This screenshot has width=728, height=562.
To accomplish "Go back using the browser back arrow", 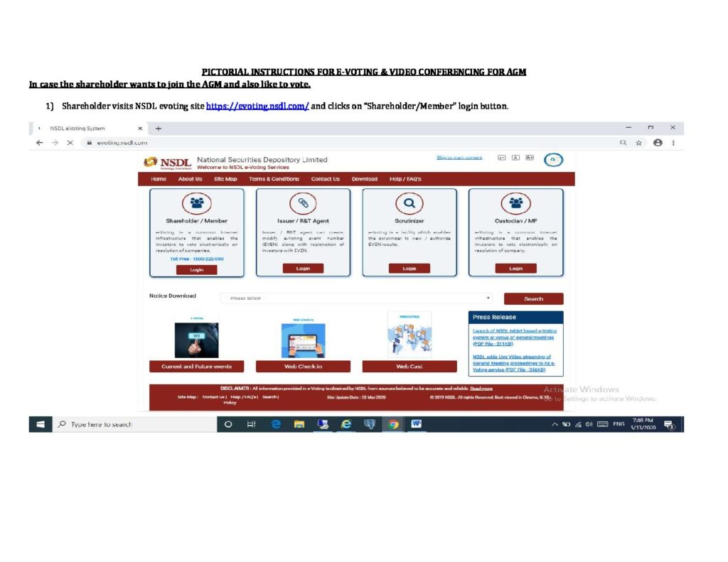I will click(x=40, y=143).
